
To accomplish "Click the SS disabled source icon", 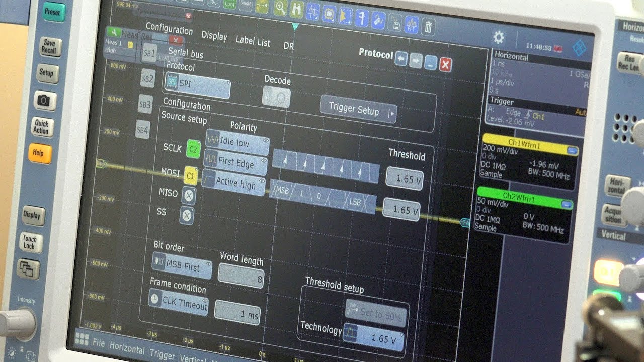I will point(187,215).
